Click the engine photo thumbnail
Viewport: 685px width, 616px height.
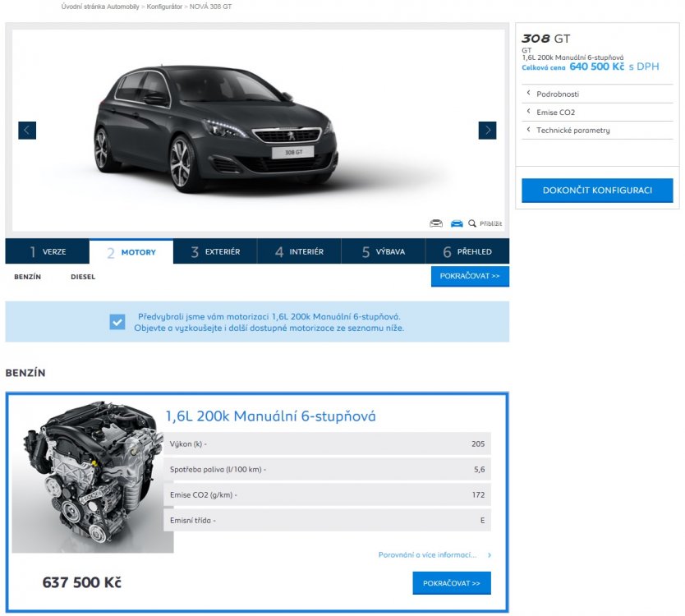(93, 476)
